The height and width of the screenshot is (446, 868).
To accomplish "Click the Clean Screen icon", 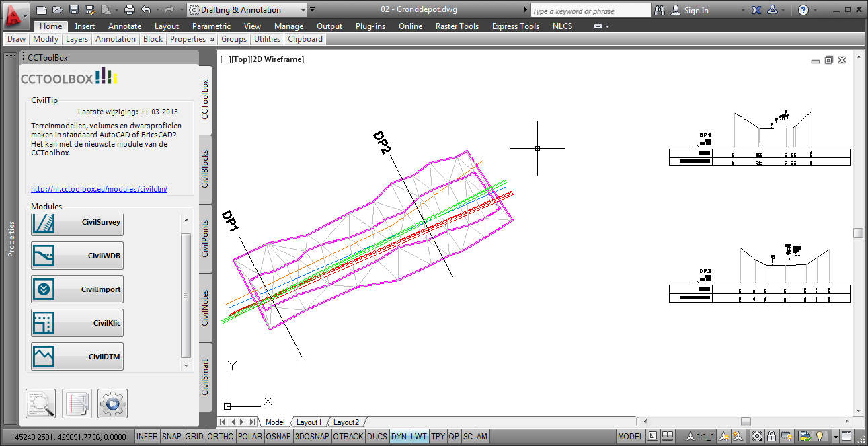I will (846, 437).
